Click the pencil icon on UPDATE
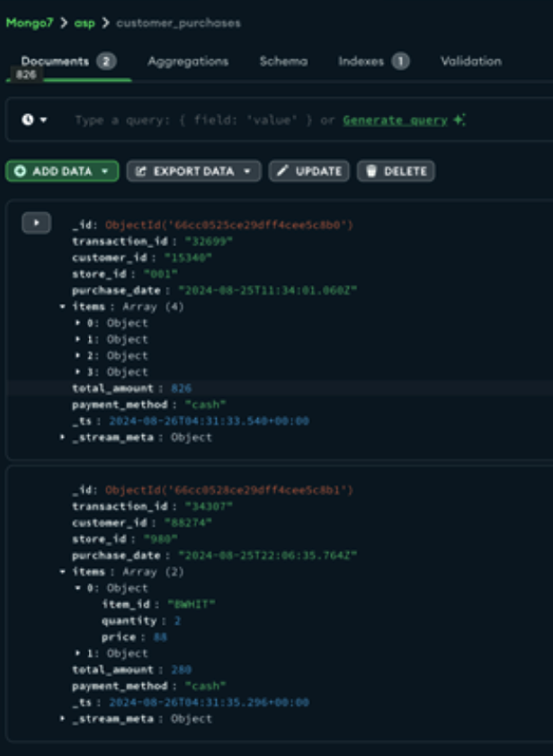 (283, 171)
